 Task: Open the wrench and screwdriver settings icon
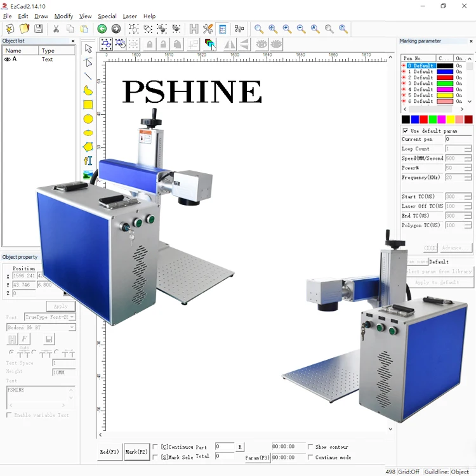(208, 29)
